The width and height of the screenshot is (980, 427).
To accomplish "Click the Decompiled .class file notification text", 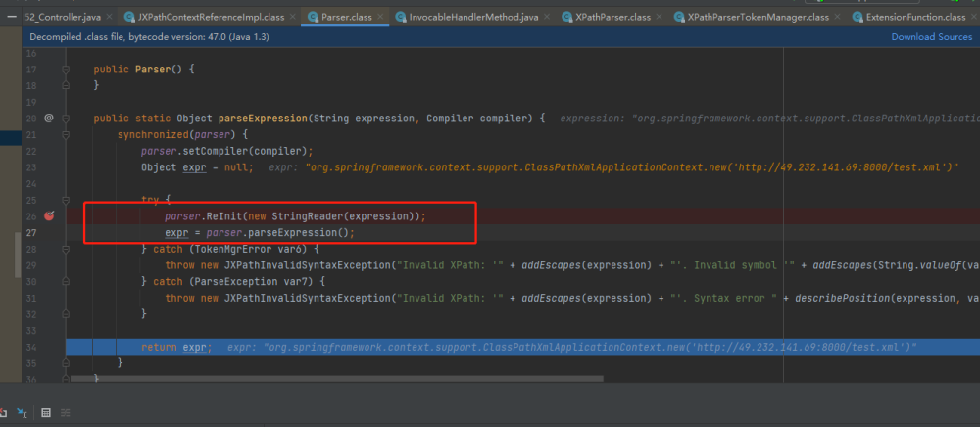I will click(x=149, y=37).
